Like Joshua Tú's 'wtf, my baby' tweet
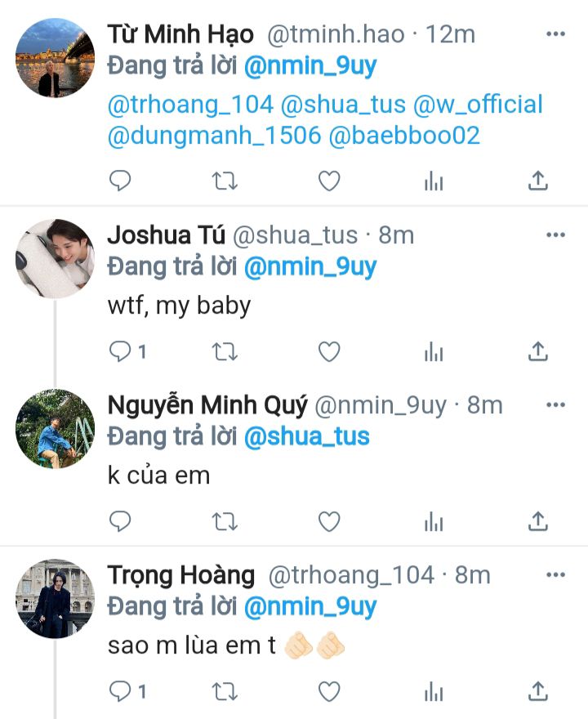 [329, 351]
